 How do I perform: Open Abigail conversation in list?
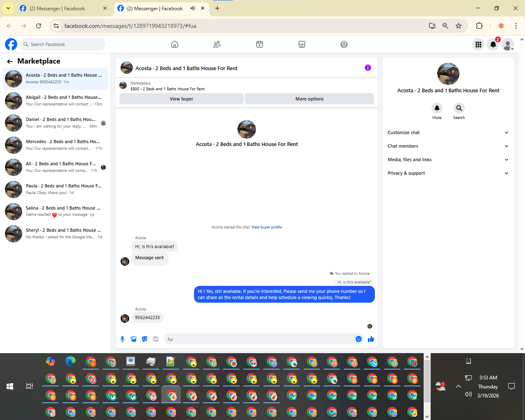pos(55,101)
